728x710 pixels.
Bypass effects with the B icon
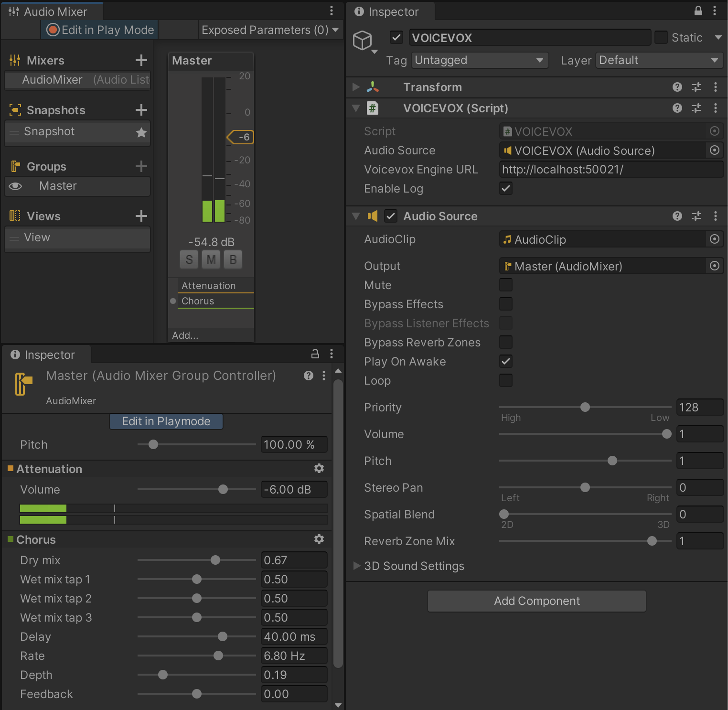[233, 259]
